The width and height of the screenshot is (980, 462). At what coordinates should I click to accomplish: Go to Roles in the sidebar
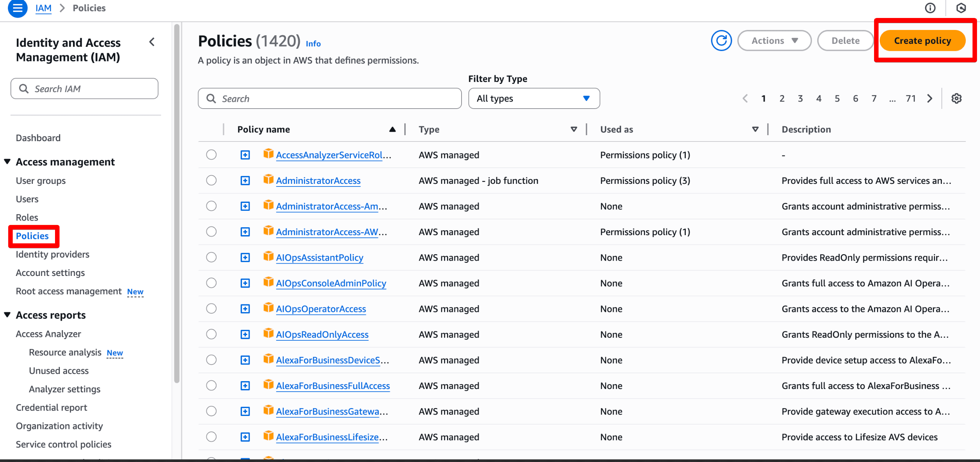point(27,217)
